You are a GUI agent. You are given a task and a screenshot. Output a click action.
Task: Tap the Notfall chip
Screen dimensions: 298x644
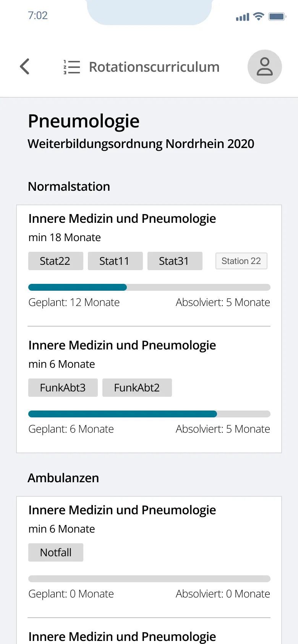[x=56, y=552]
